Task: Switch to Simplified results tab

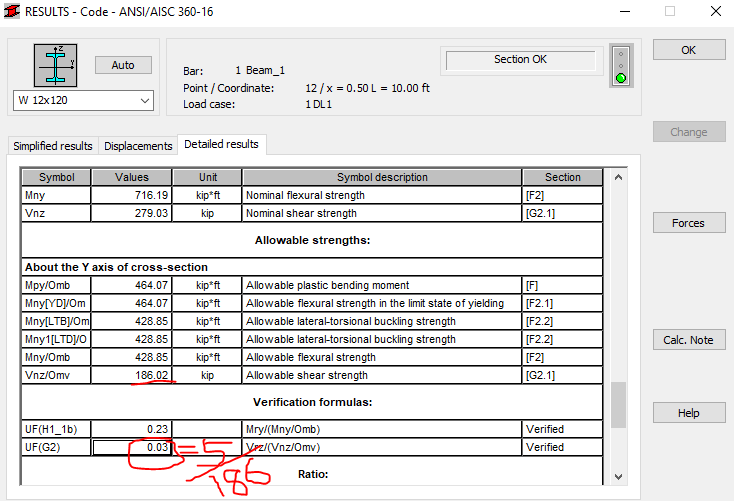Action: 52,146
